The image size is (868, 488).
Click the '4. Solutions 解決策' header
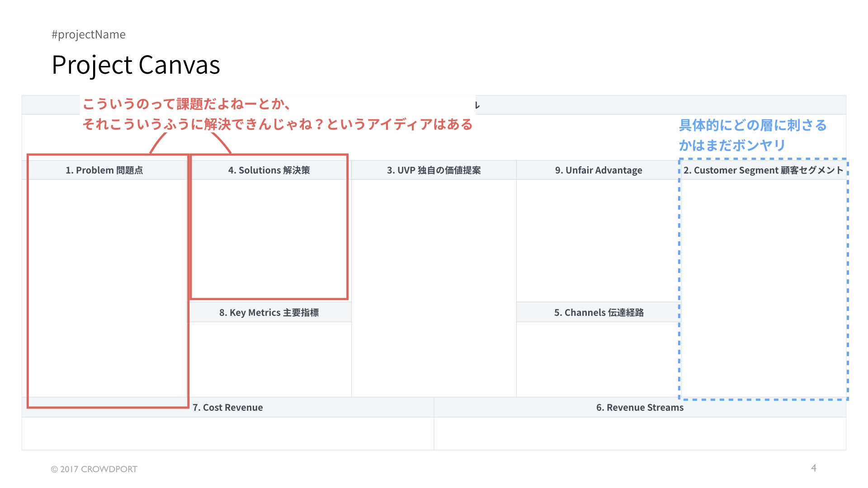pyautogui.click(x=269, y=170)
